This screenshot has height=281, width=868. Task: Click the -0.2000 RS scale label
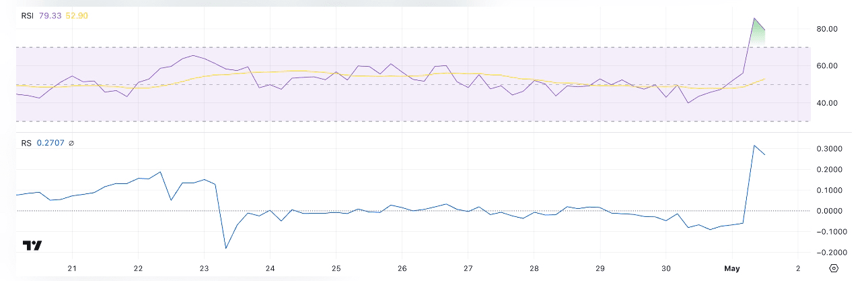[827, 253]
